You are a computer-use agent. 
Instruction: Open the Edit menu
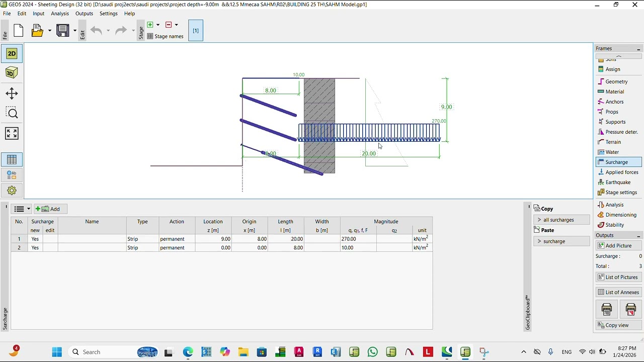(22, 14)
